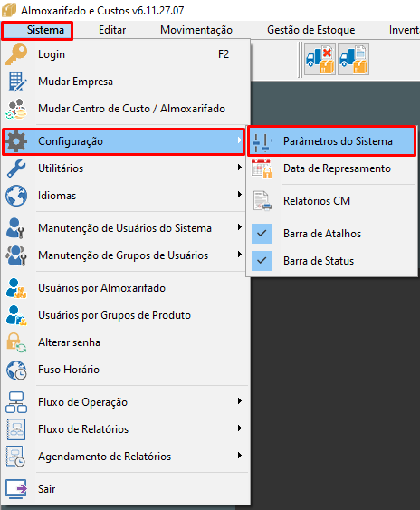The image size is (420, 510).
Task: Click the Idiomas globe icon
Action: click(x=16, y=196)
